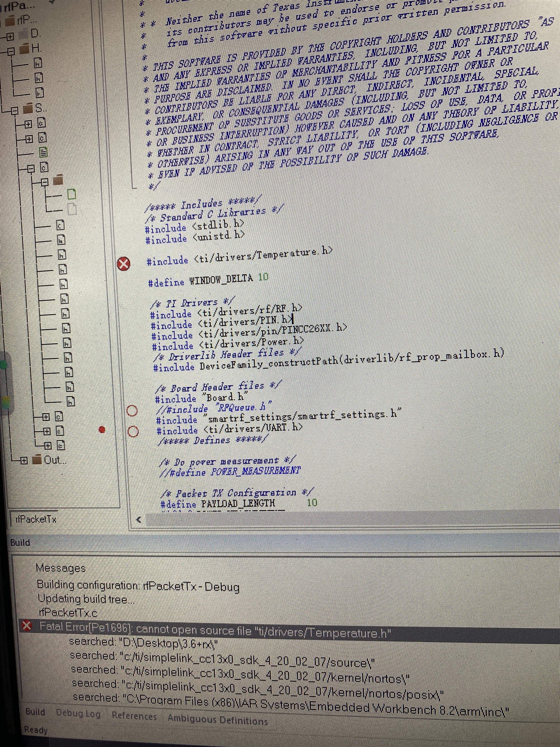Viewport: 560px width, 747px height.
Task: Click the error icon on the Fatal Error message
Action: tap(26, 626)
